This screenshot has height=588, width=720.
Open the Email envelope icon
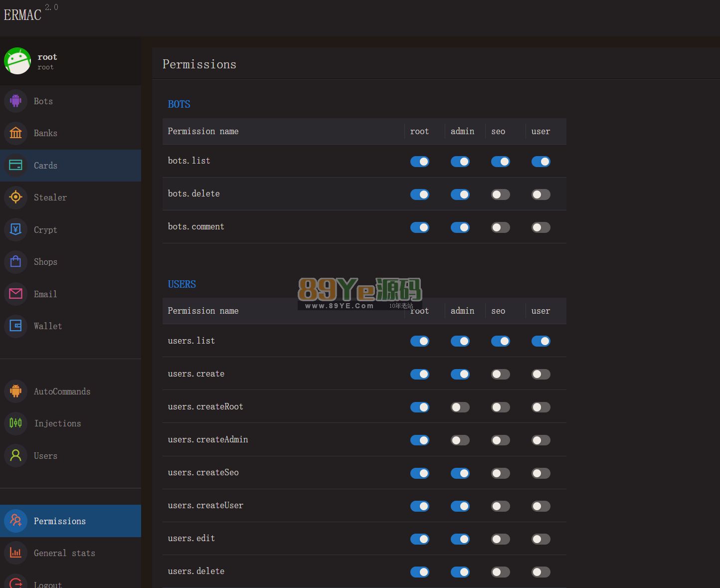pos(15,294)
